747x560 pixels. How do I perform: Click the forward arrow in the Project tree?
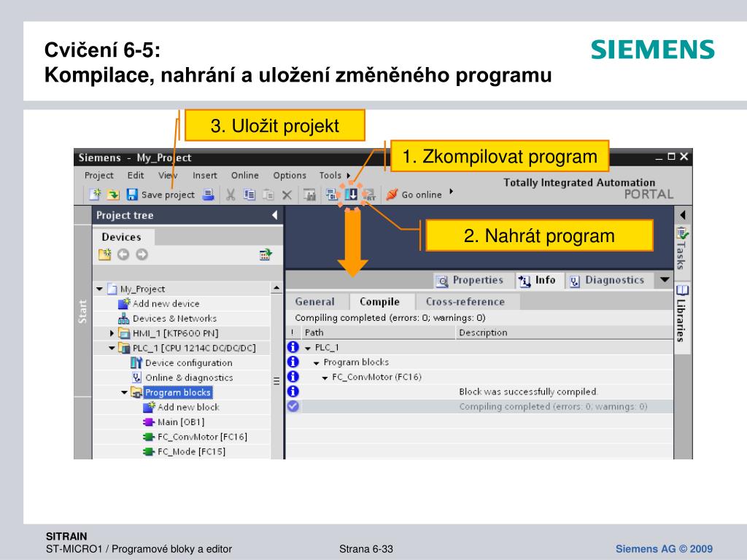coord(142,254)
